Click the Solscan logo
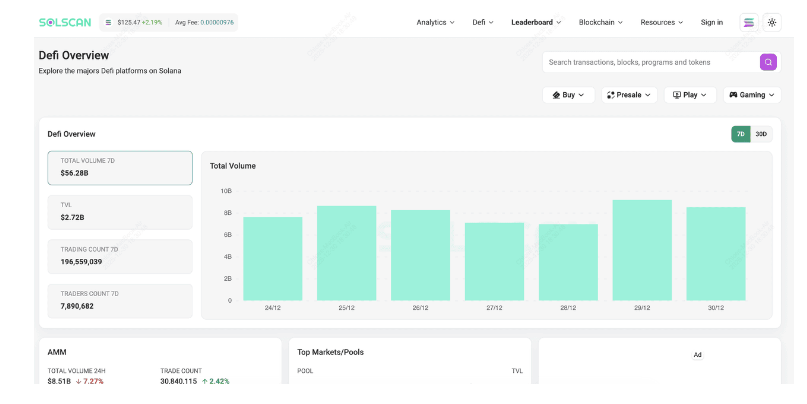The width and height of the screenshot is (807, 404). point(65,22)
